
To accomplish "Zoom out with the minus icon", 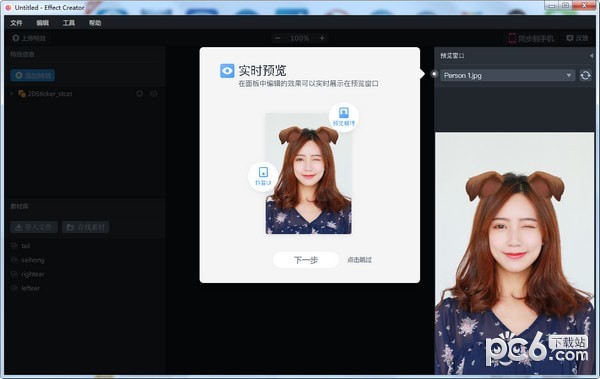I will click(x=278, y=38).
